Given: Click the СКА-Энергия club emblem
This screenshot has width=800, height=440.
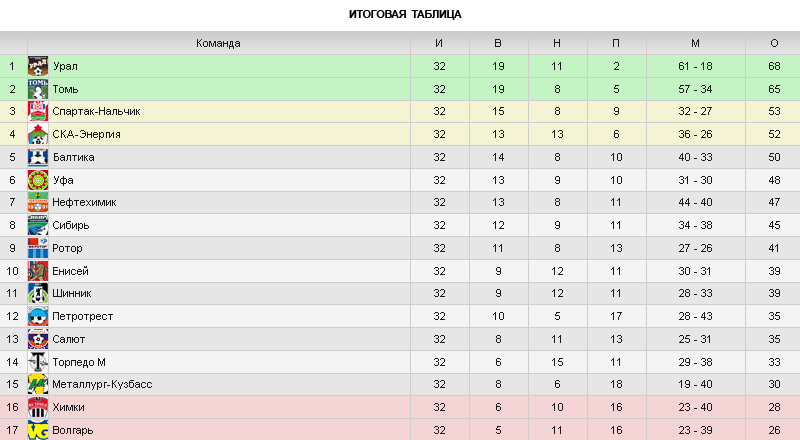Looking at the screenshot, I should (x=38, y=134).
